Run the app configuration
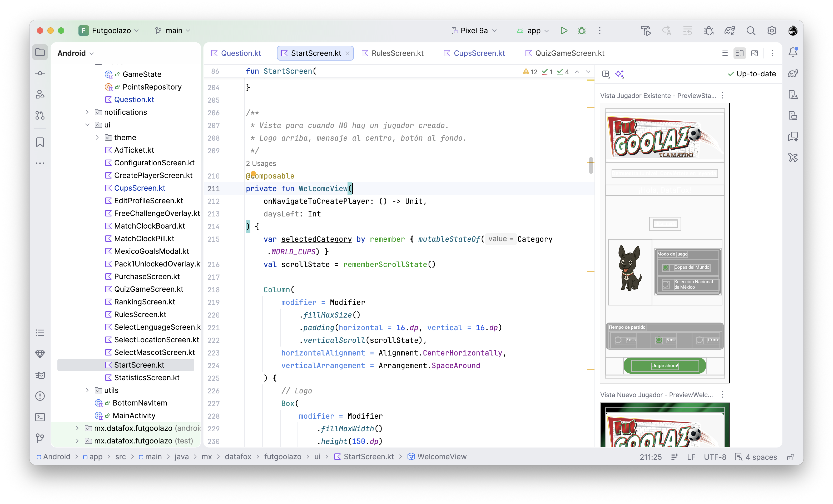The width and height of the screenshot is (833, 504). [x=564, y=31]
